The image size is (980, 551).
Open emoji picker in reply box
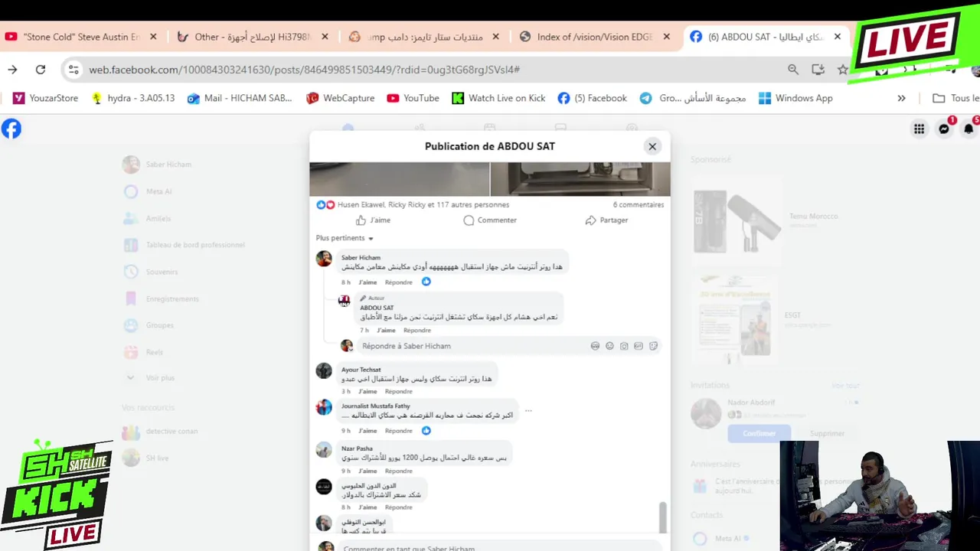(x=609, y=346)
